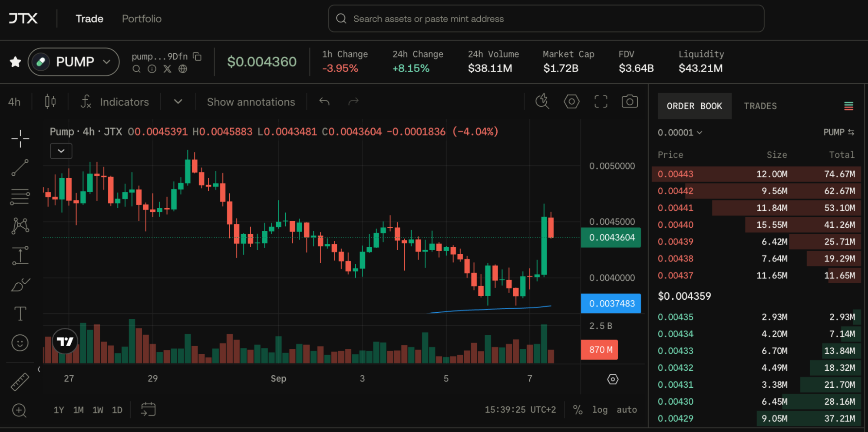Open the token website globe icon
The height and width of the screenshot is (432, 868).
183,69
